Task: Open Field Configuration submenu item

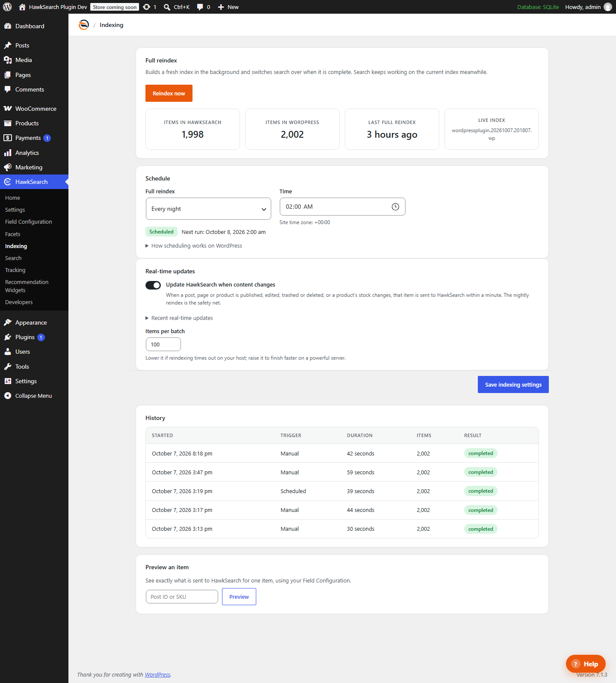Action: coord(29,222)
